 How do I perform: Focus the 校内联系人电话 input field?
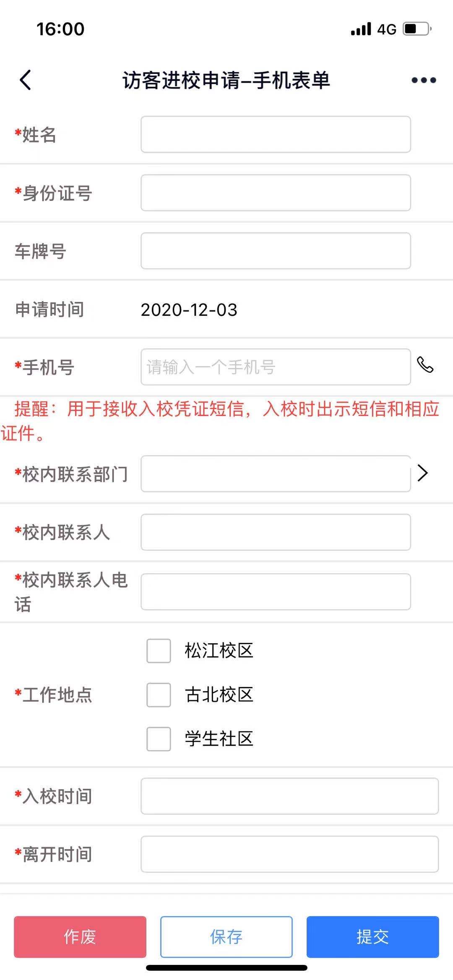276,591
